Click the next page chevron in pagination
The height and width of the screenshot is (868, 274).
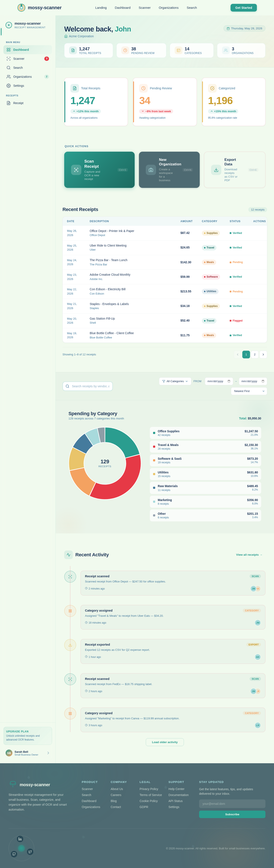tap(263, 355)
